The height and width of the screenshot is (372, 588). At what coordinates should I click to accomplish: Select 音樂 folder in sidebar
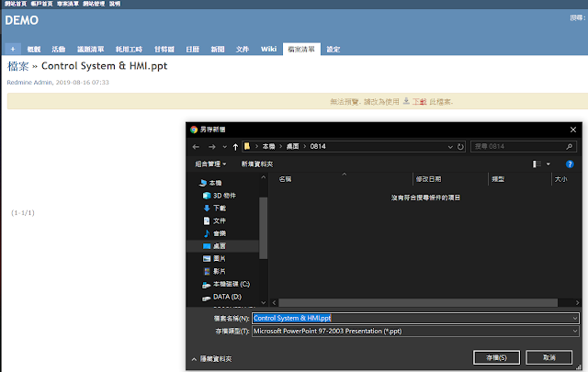click(x=215, y=233)
